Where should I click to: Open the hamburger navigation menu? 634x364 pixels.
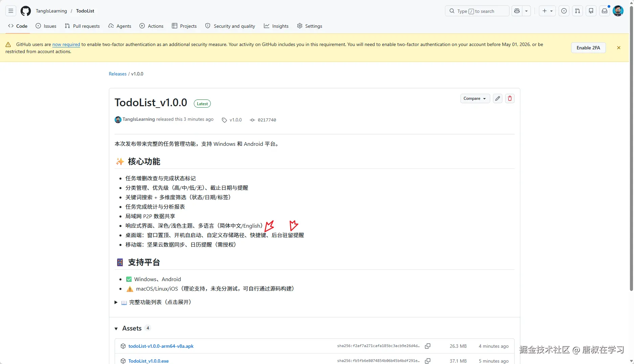point(11,11)
